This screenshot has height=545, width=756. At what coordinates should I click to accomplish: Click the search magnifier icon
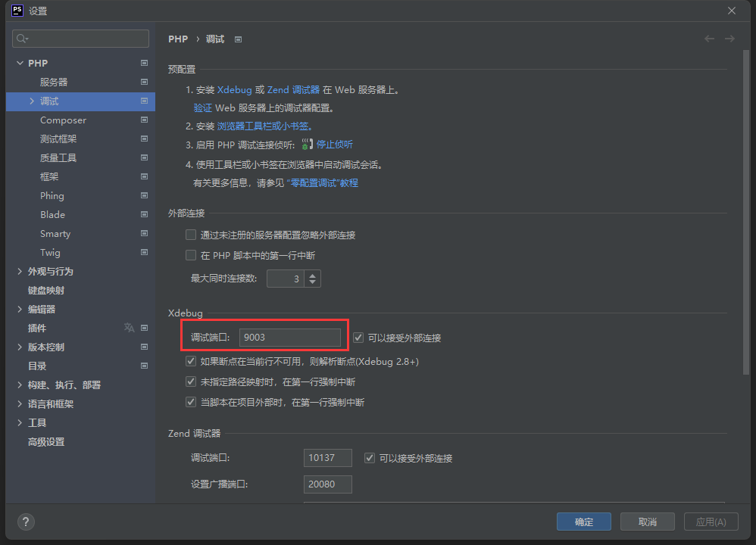click(22, 39)
